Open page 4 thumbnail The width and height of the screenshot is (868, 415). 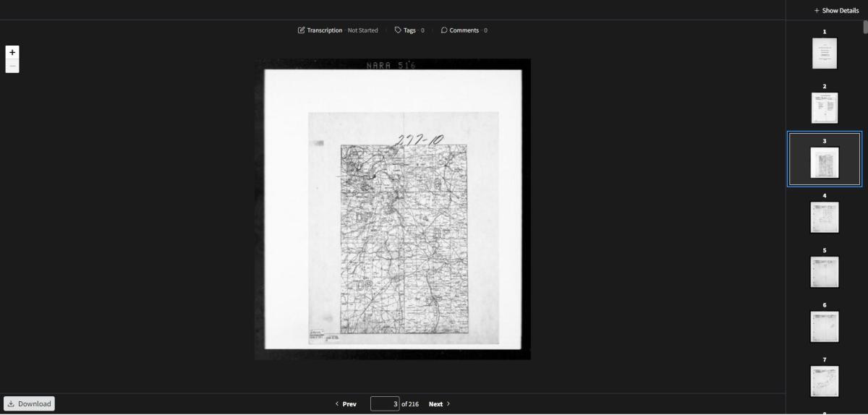pyautogui.click(x=825, y=218)
